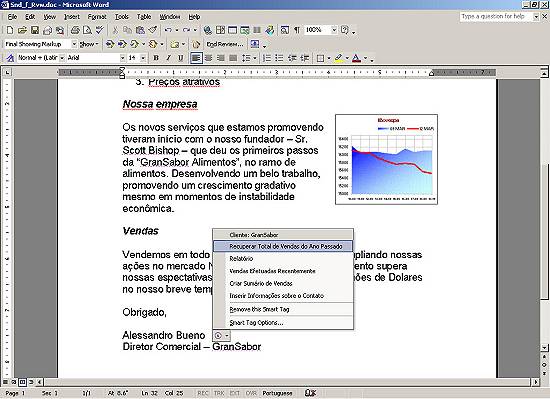Select Recuperar Total de Vendas do Ano Passado
550x399 pixels.
tap(283, 246)
